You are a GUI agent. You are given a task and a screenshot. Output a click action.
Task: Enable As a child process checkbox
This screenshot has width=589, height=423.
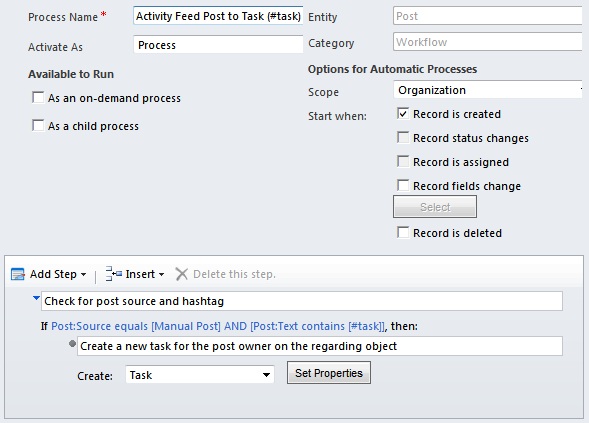point(38,125)
